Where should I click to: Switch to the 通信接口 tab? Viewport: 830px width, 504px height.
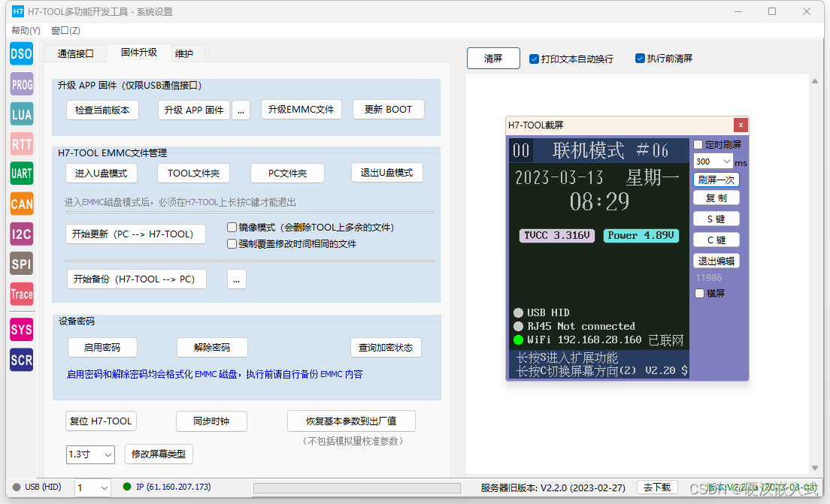(76, 53)
